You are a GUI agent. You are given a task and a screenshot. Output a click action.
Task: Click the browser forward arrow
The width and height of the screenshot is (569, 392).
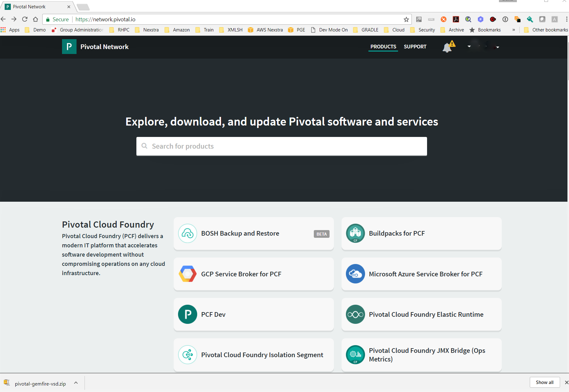[x=14, y=19]
